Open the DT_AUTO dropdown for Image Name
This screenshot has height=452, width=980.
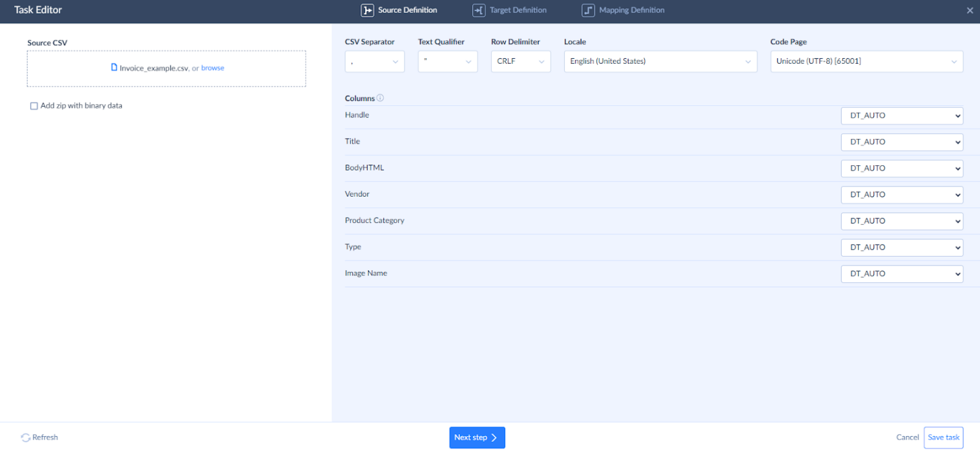click(902, 273)
